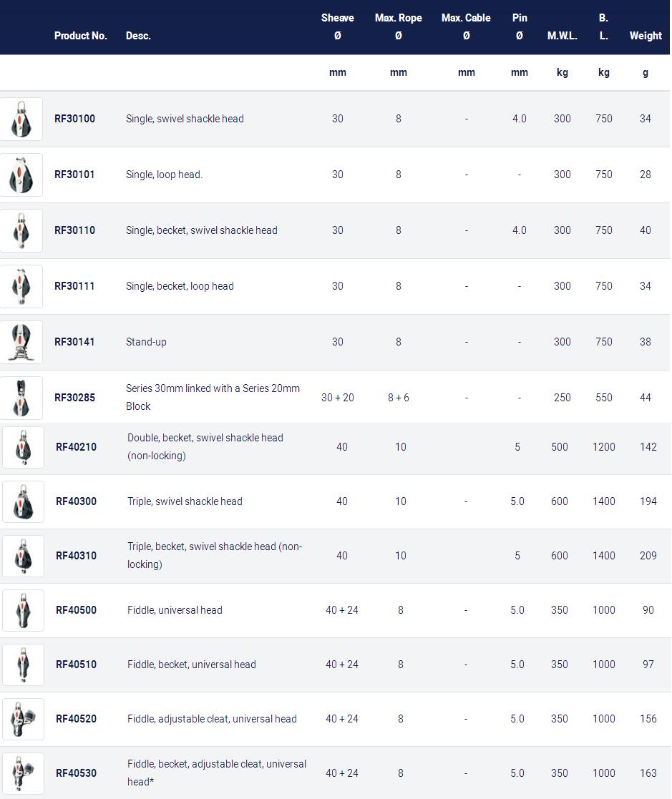The width and height of the screenshot is (672, 799).
Task: Select the RF40520 fiddle cleat block thumbnail
Action: (23, 719)
